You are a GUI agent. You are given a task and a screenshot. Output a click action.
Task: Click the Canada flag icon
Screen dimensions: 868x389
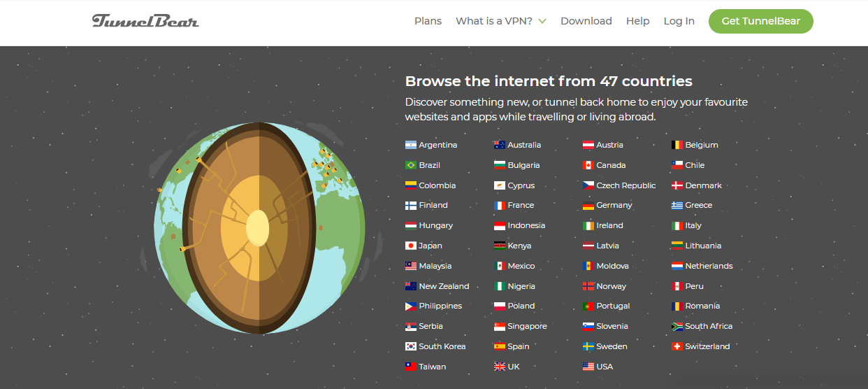click(x=588, y=166)
